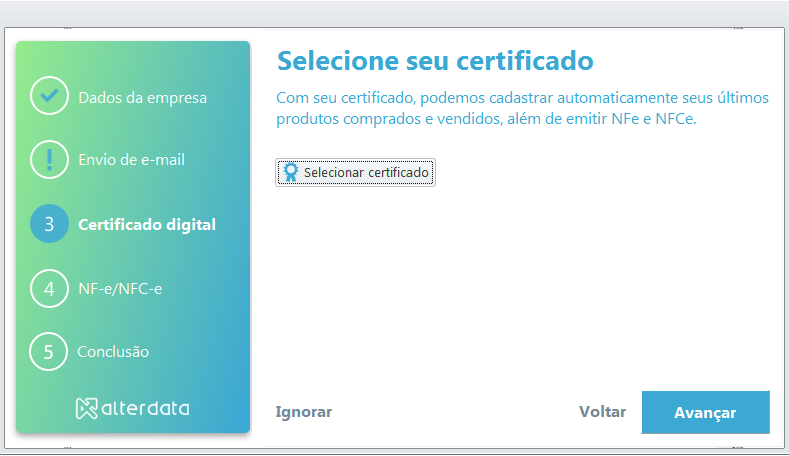This screenshot has width=789, height=456.
Task: Click the description text mentioning NFe e NFCe
Action: pyautogui.click(x=522, y=108)
